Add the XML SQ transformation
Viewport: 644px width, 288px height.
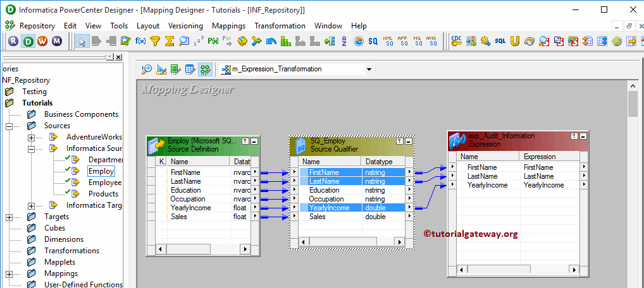[x=388, y=41]
